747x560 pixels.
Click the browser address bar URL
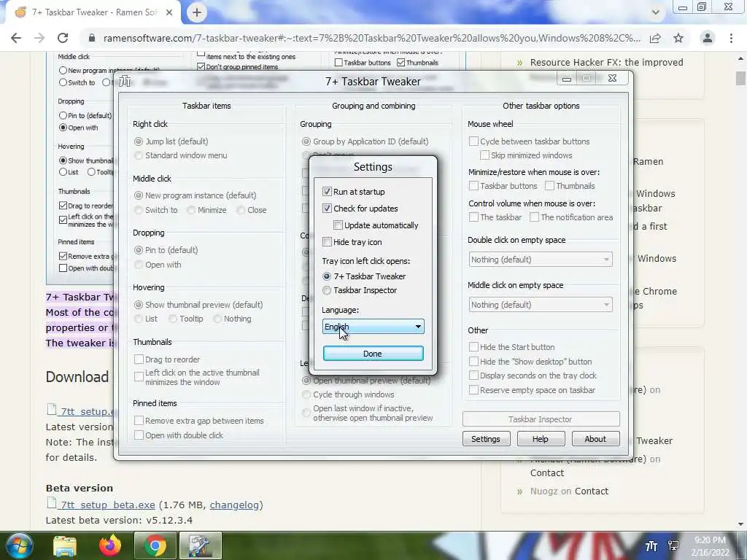371,38
